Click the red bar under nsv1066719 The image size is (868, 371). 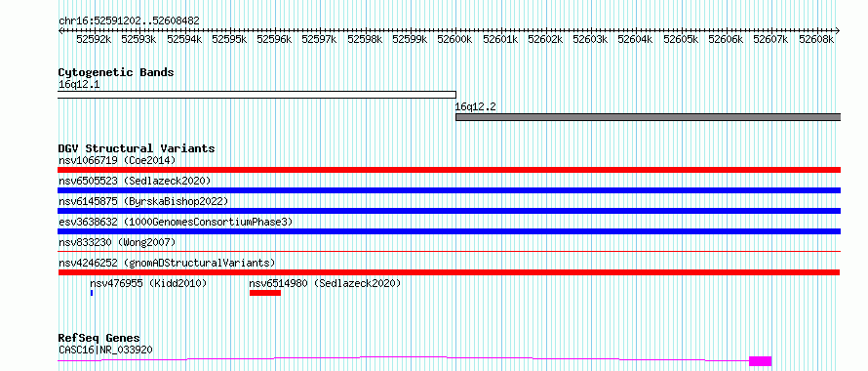click(450, 170)
